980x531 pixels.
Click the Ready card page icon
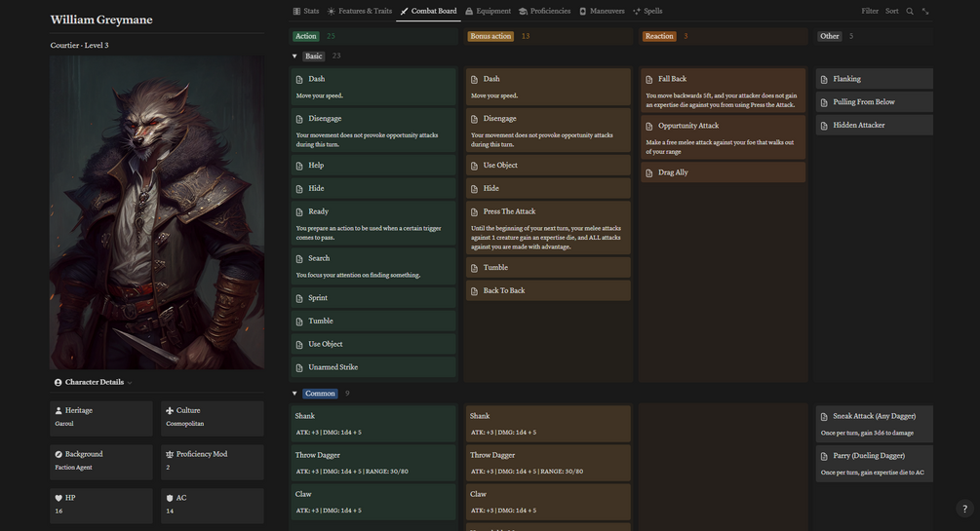[x=299, y=211]
